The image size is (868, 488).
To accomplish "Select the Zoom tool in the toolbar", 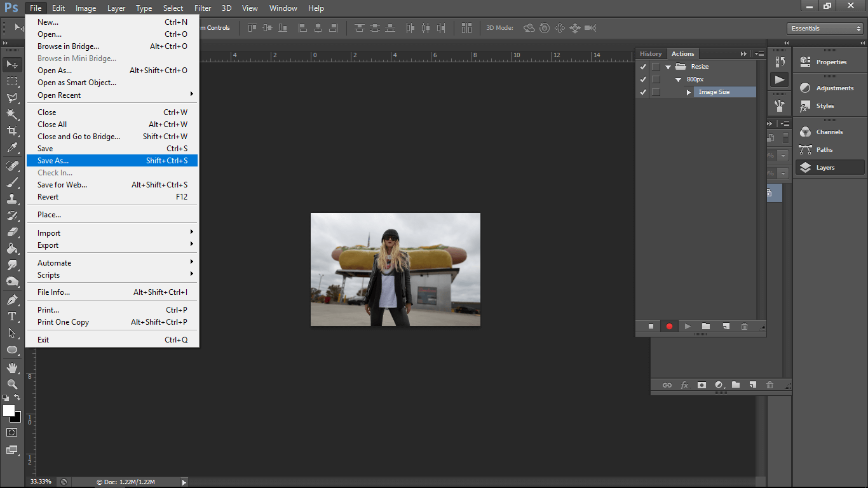I will click(11, 384).
